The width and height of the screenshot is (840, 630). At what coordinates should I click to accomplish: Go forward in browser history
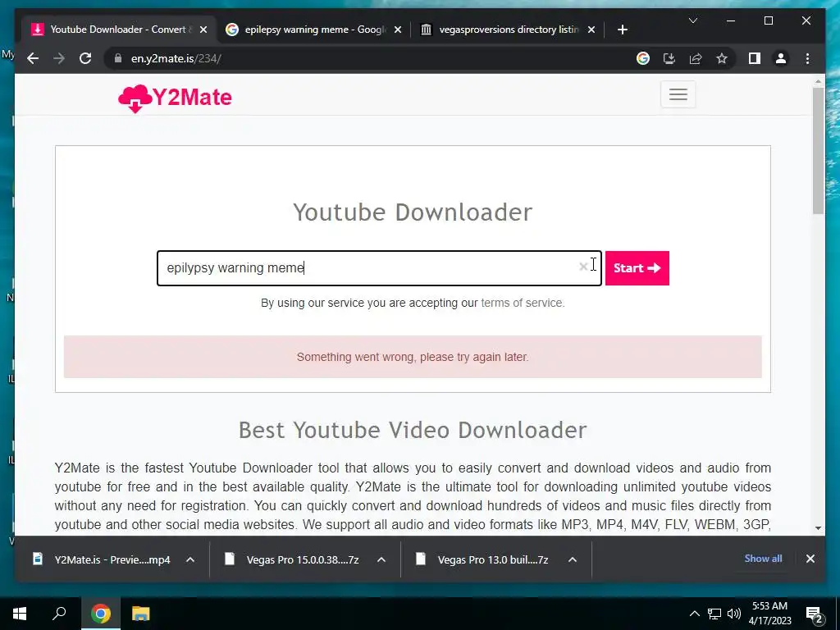[59, 58]
